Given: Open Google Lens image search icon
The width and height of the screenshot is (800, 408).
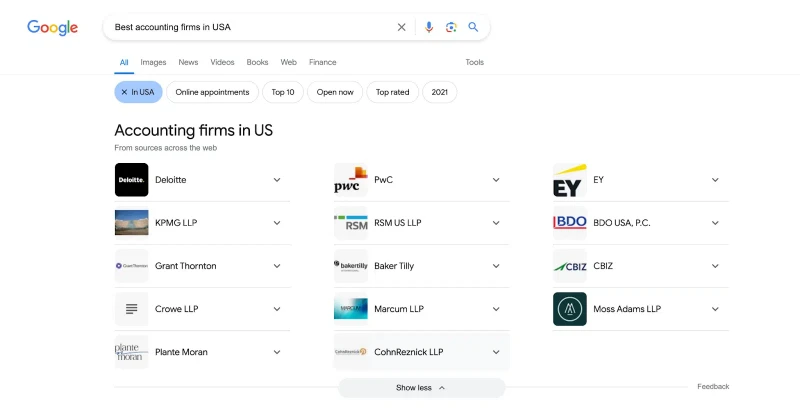Looking at the screenshot, I should pyautogui.click(x=451, y=28).
